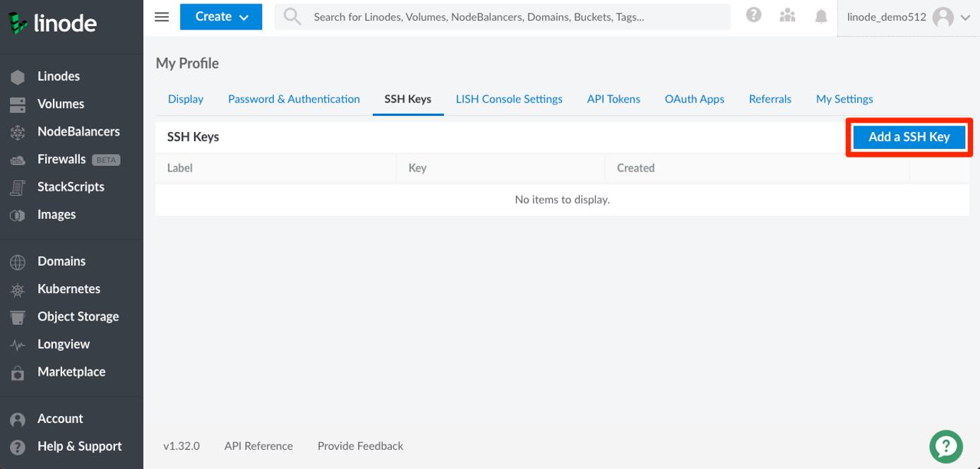Open the Provide Feedback link

(360, 446)
